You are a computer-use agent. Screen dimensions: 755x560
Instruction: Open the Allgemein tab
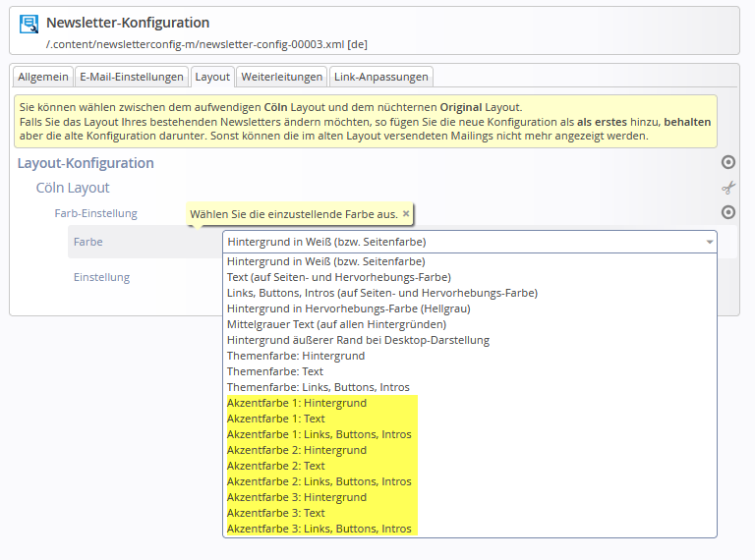pos(43,77)
